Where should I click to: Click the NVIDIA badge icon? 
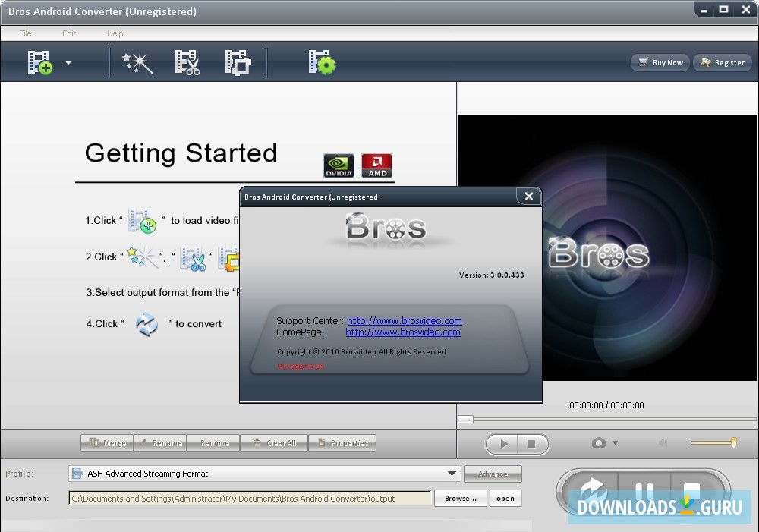point(339,165)
